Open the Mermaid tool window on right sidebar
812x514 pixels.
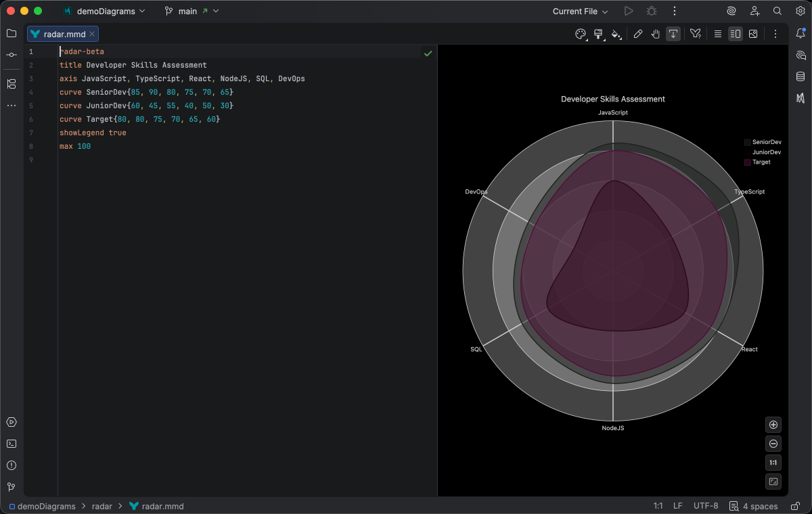[800, 98]
